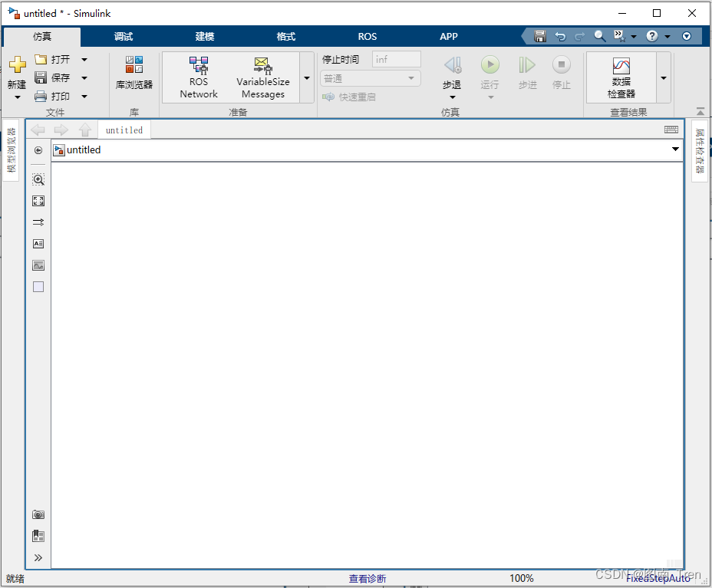Image resolution: width=712 pixels, height=588 pixels.
Task: Take a screenshot with camera icon
Action: click(38, 514)
